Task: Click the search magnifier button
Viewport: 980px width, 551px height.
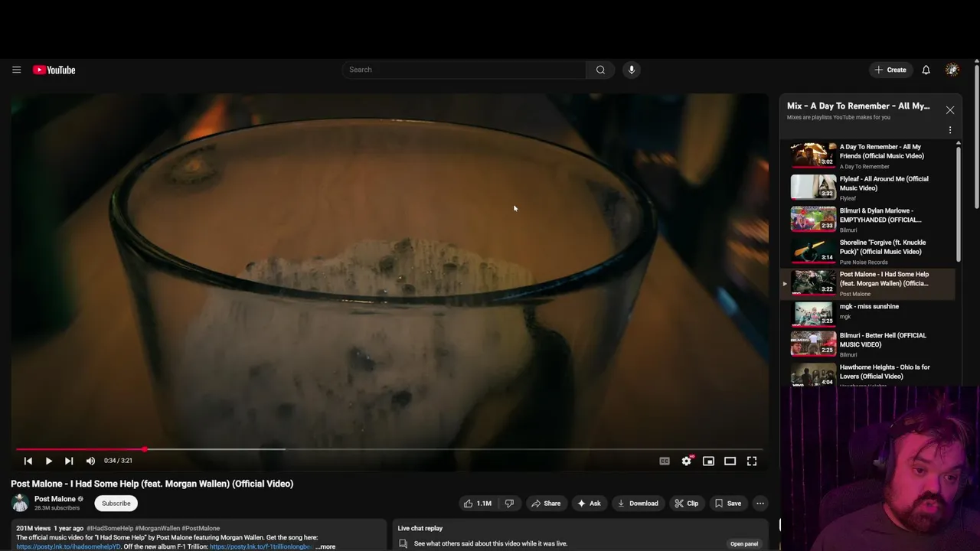Action: (600, 70)
